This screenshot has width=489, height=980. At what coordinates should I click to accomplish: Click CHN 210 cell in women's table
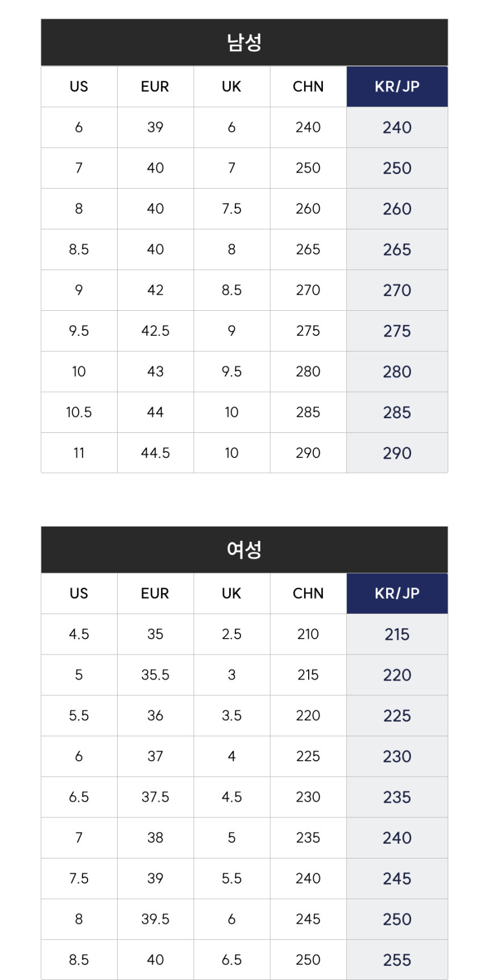308,634
